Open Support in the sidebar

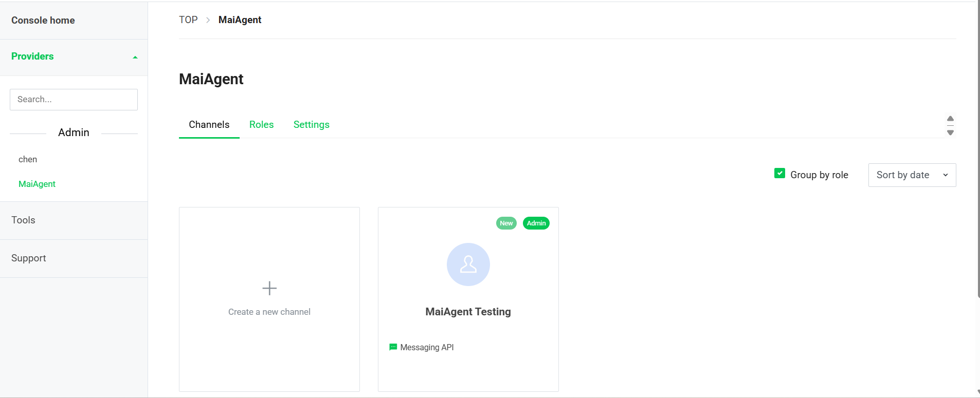click(29, 258)
